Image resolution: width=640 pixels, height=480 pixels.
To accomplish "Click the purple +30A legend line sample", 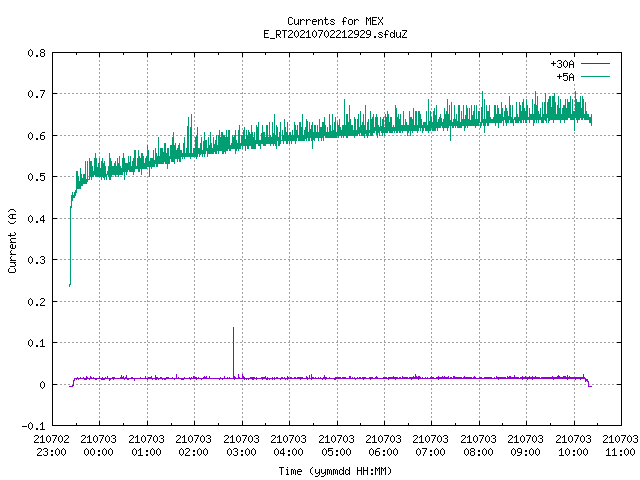I will pos(595,64).
